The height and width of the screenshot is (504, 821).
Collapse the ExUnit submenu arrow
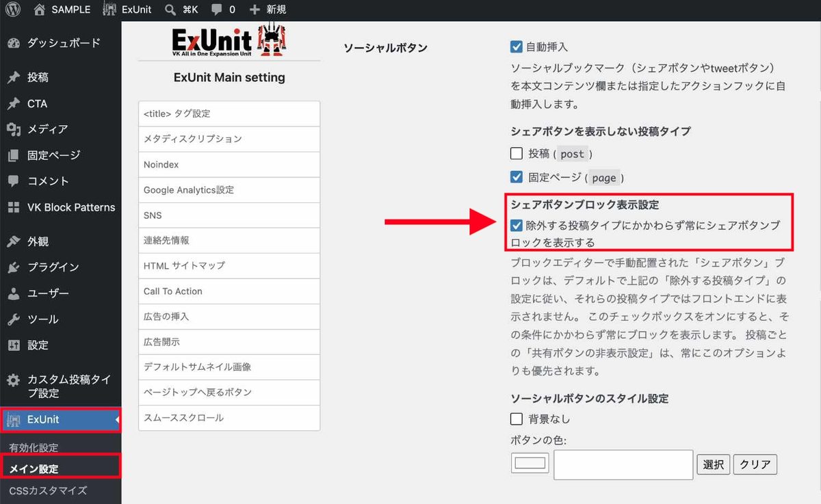pyautogui.click(x=118, y=419)
